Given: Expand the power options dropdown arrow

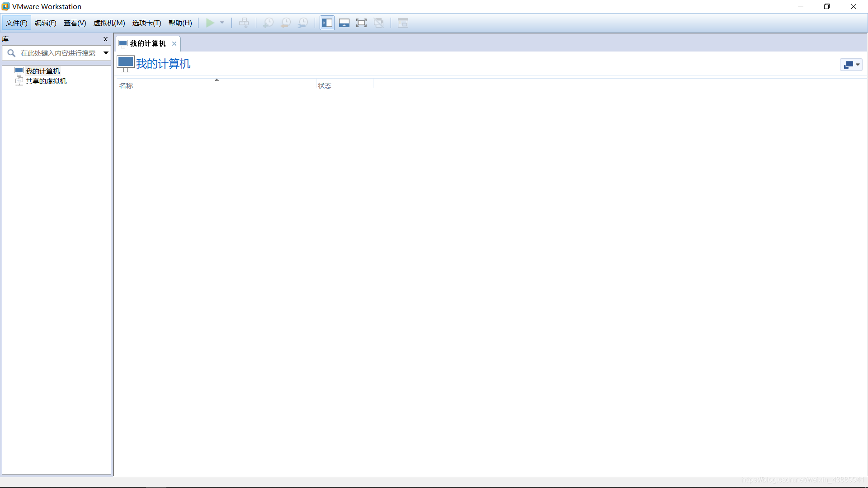Looking at the screenshot, I should click(222, 23).
